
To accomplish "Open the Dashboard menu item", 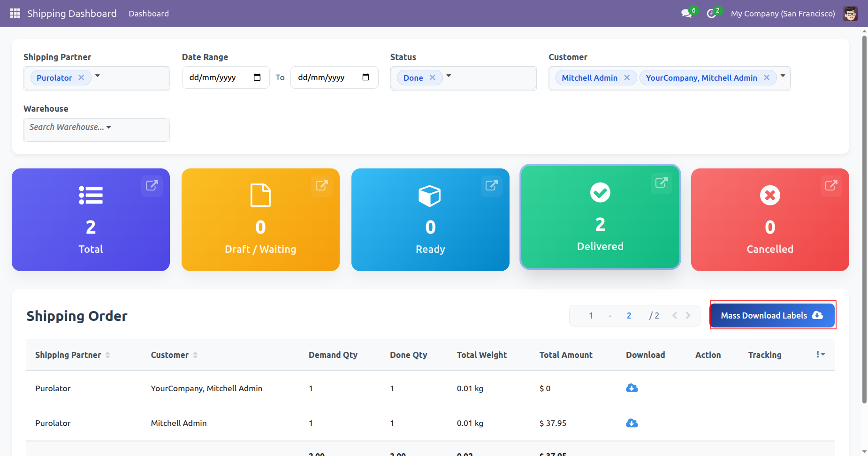I will 149,14.
